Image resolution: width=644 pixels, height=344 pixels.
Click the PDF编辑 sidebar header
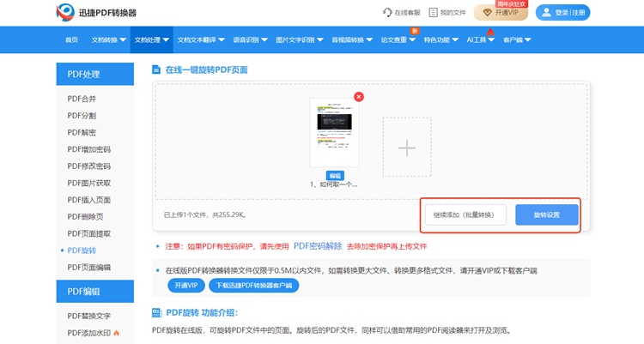[94, 291]
